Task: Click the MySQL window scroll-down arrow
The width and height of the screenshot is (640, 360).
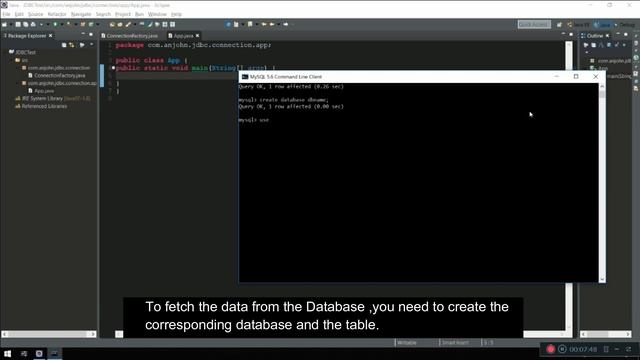Action: pyautogui.click(x=602, y=279)
